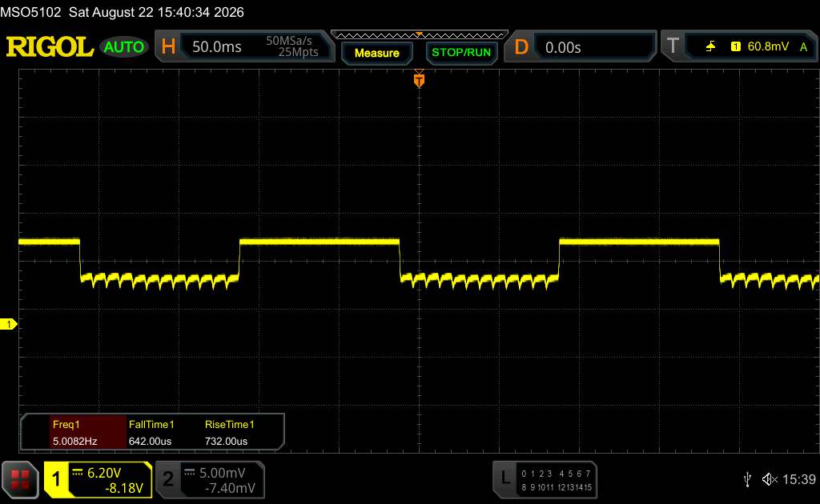Click the AUTO status indicator

[124, 47]
